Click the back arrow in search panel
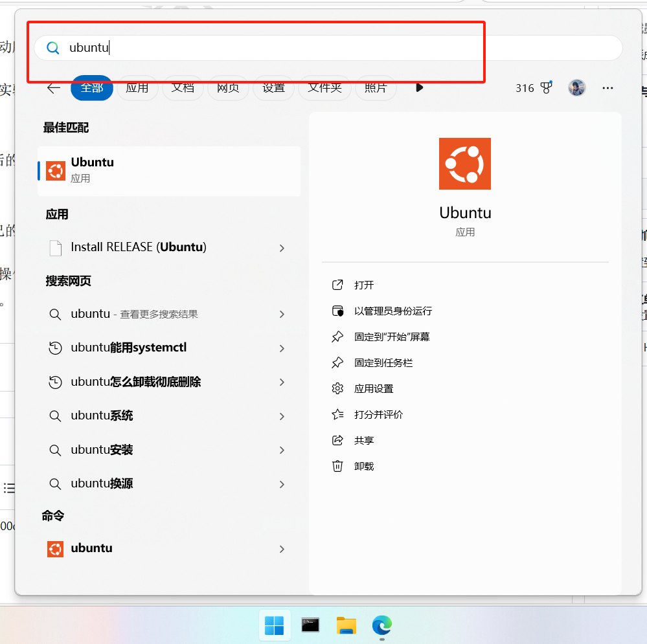Screen dimensions: 647x644 coord(54,88)
